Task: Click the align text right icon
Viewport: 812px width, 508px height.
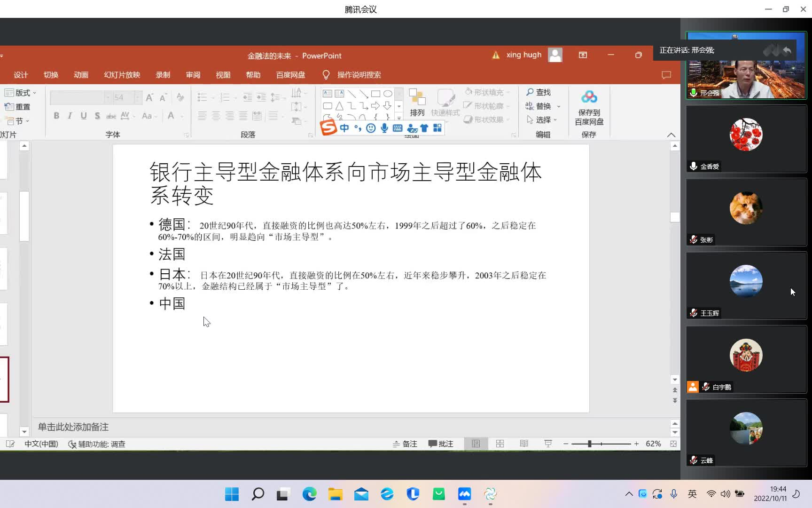Action: click(x=229, y=116)
